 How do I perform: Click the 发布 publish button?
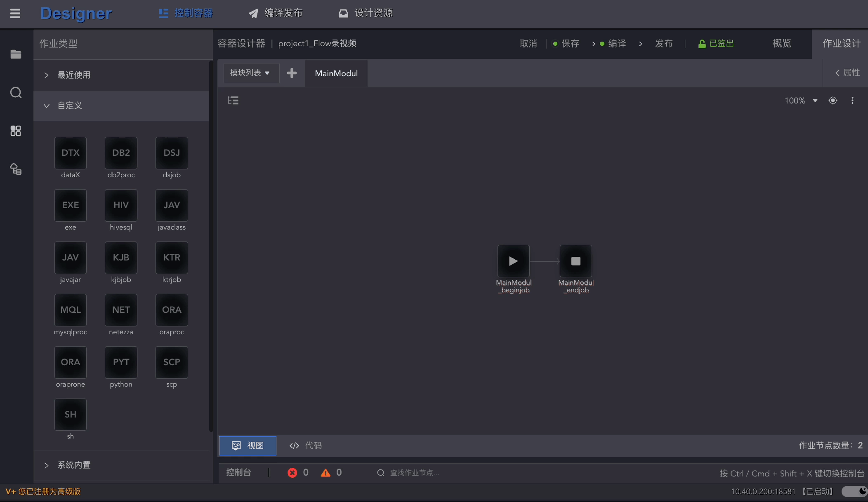(664, 43)
